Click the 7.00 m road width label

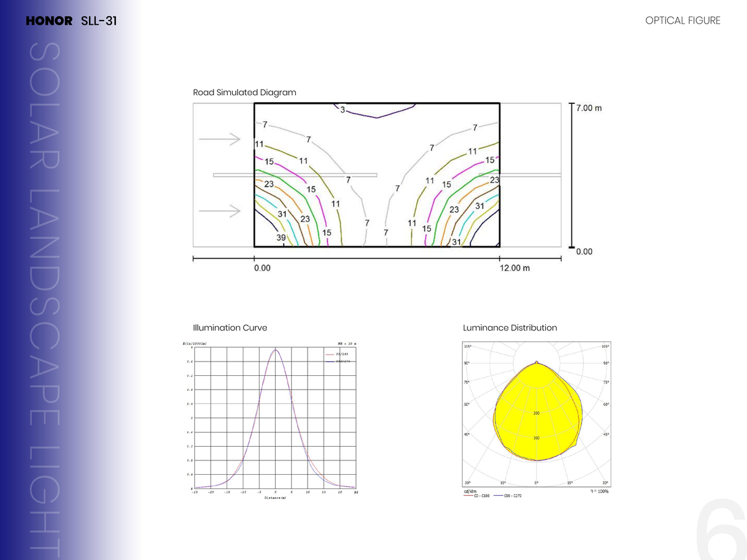[589, 108]
